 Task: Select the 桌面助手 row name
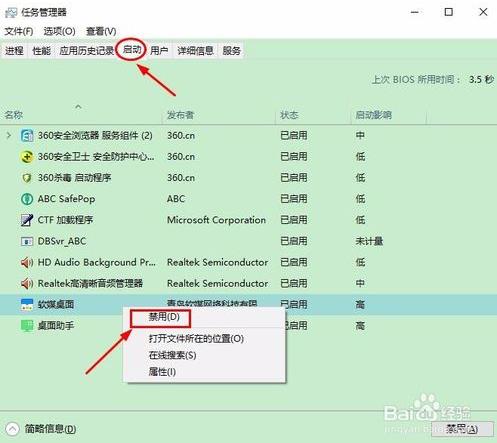56,325
